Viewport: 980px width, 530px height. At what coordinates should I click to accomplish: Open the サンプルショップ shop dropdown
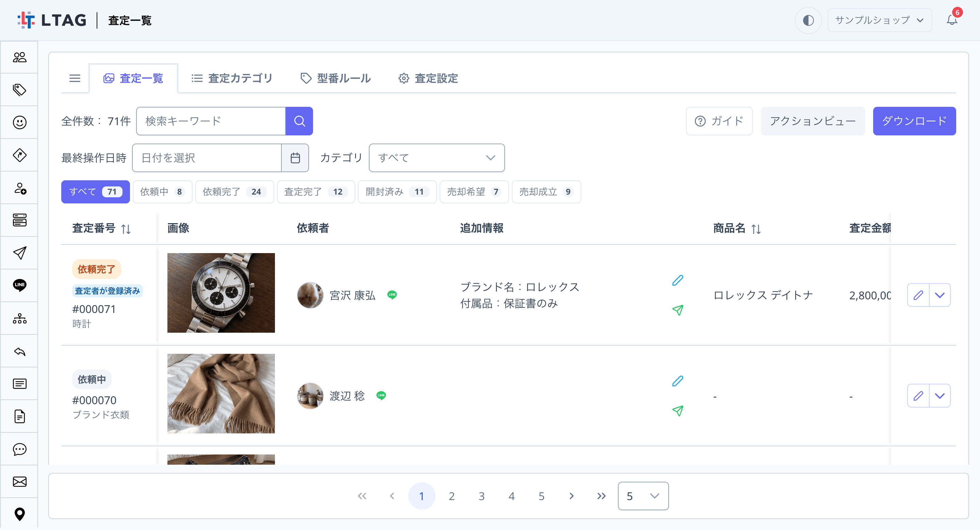click(879, 20)
